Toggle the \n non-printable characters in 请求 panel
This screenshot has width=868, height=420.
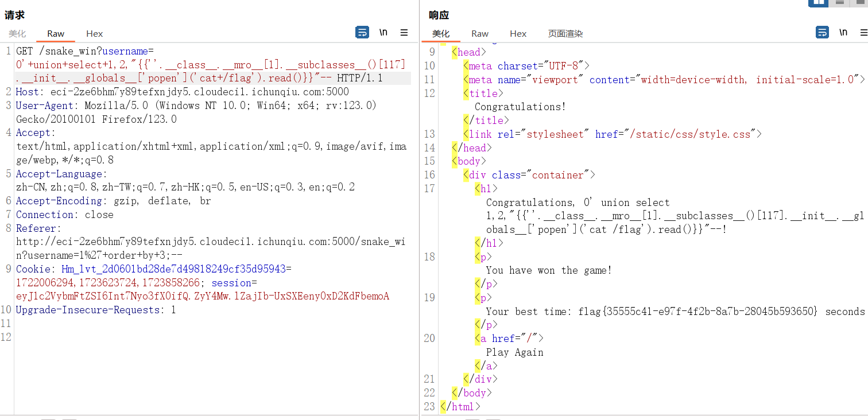click(383, 33)
